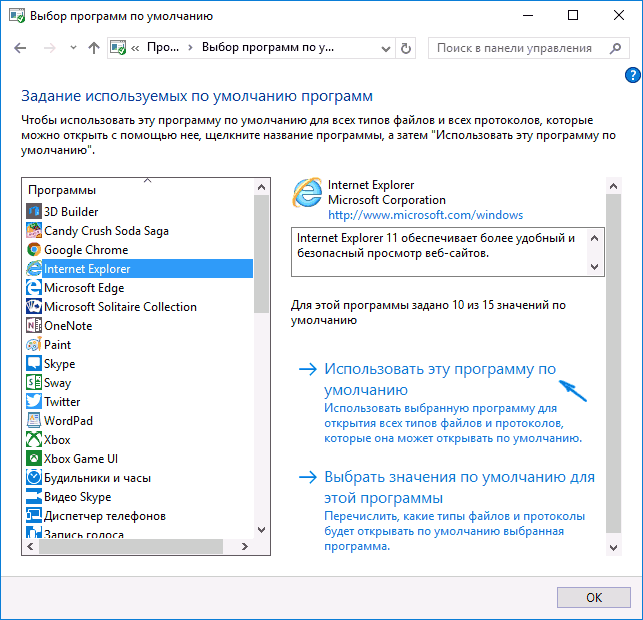643x620 pixels.
Task: Click the programs list right scroll arrow
Action: click(245, 546)
